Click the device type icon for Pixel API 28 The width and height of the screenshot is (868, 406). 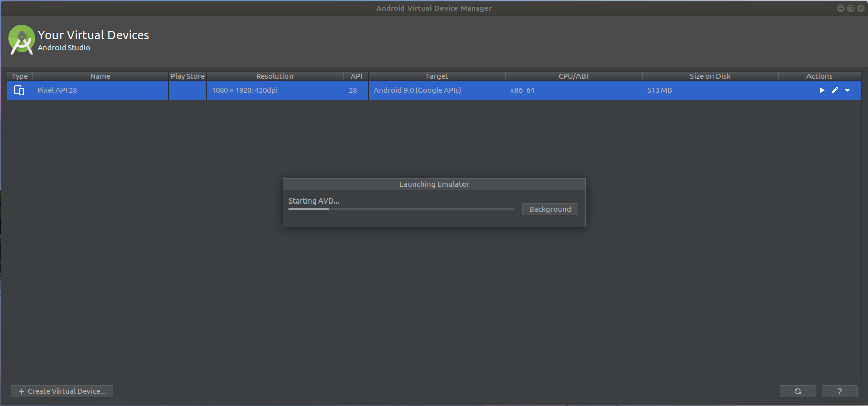coord(19,90)
